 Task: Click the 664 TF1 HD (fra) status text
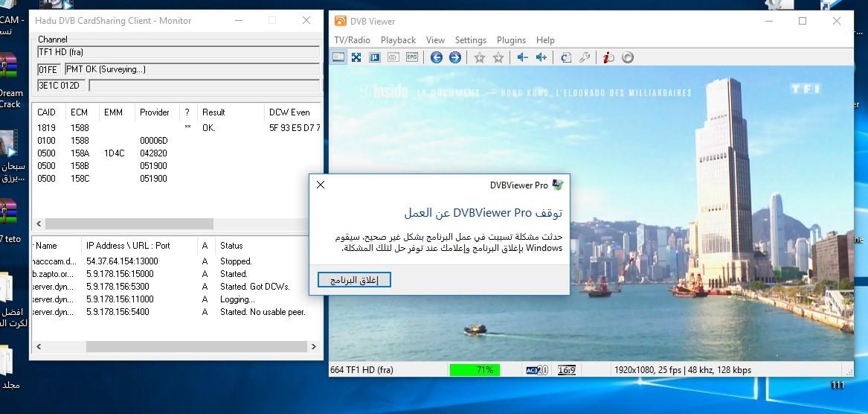(361, 369)
